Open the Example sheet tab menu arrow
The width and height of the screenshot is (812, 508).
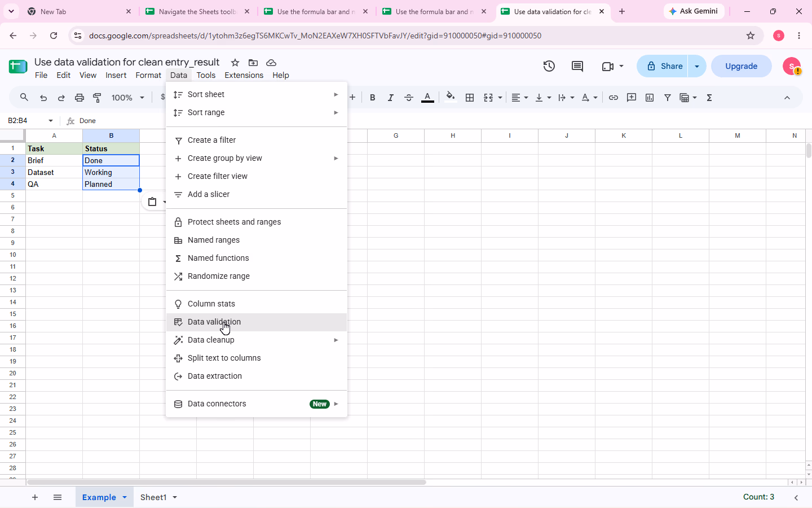click(125, 497)
